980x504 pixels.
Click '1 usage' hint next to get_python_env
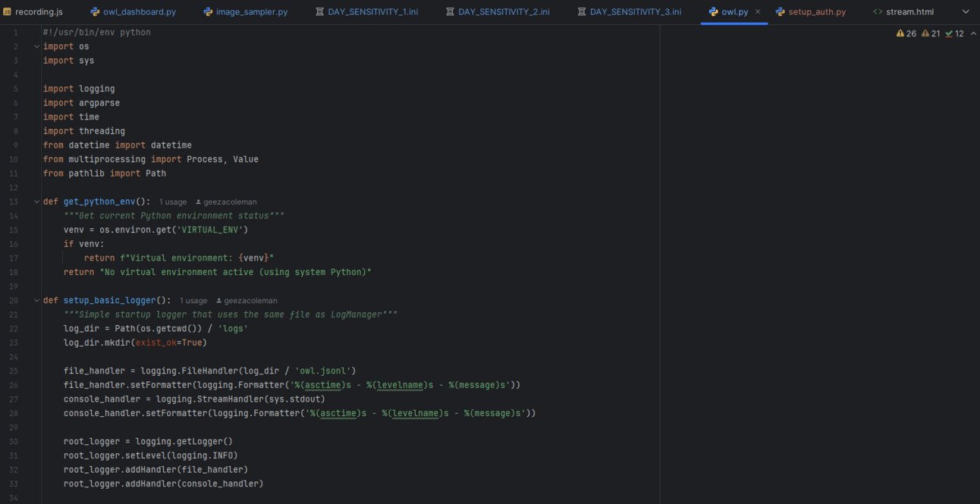point(172,202)
